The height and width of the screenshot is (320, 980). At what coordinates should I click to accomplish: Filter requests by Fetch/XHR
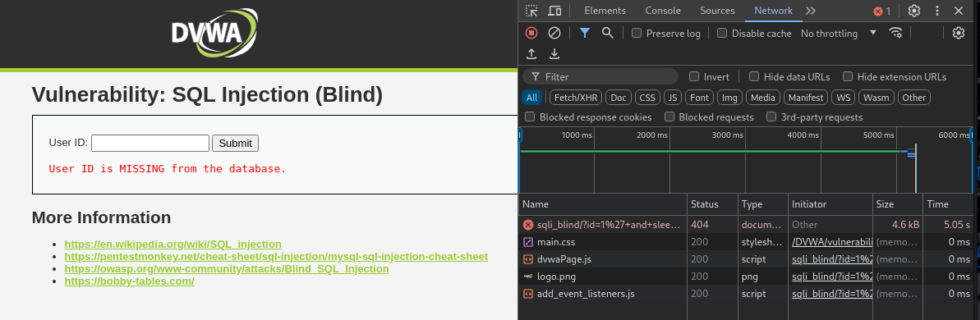(x=576, y=98)
